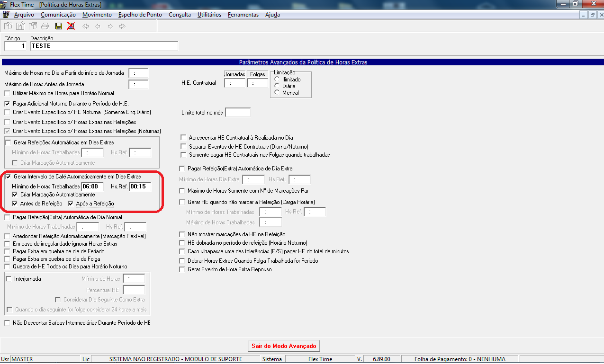604x364 pixels.
Task: Click the Limite total no mês field
Action: point(238,113)
